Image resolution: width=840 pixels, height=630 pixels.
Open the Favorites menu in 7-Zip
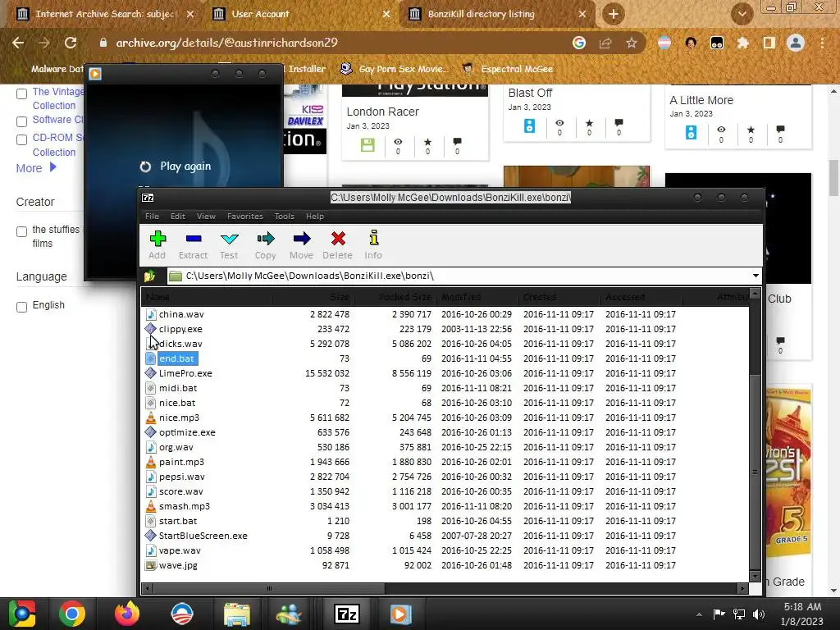click(x=245, y=217)
